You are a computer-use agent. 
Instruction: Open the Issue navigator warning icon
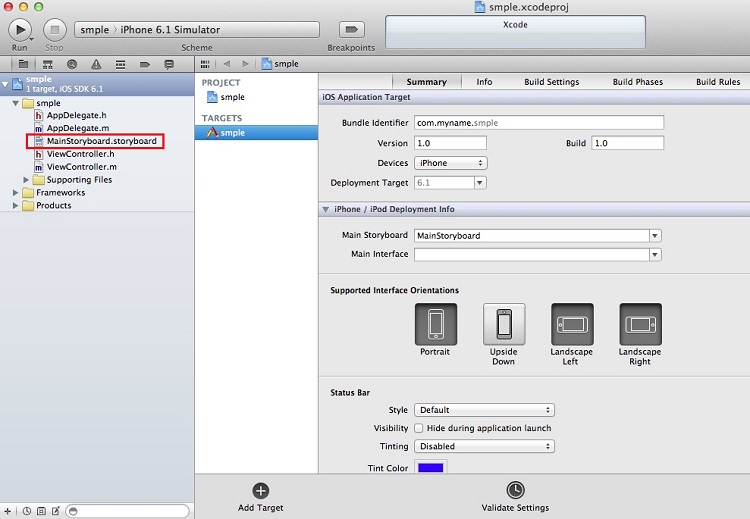[x=96, y=64]
